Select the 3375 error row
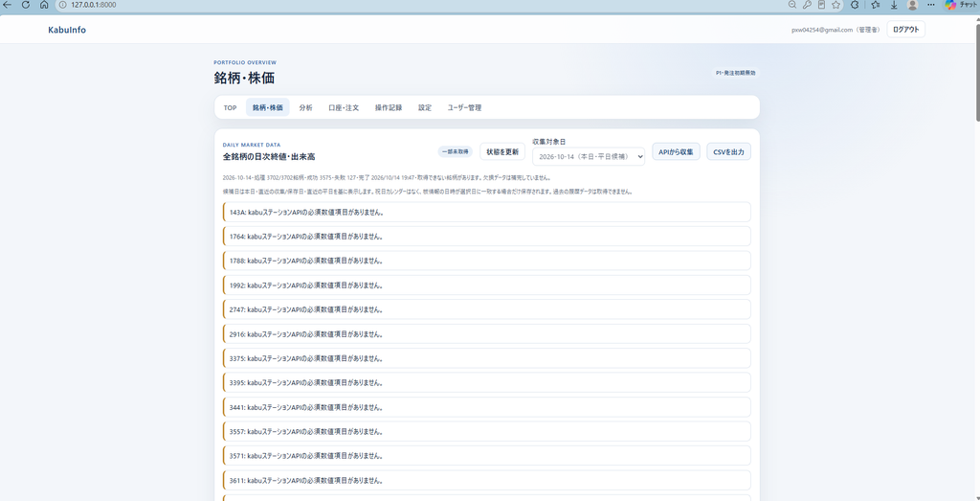The height and width of the screenshot is (501, 980). tap(487, 358)
